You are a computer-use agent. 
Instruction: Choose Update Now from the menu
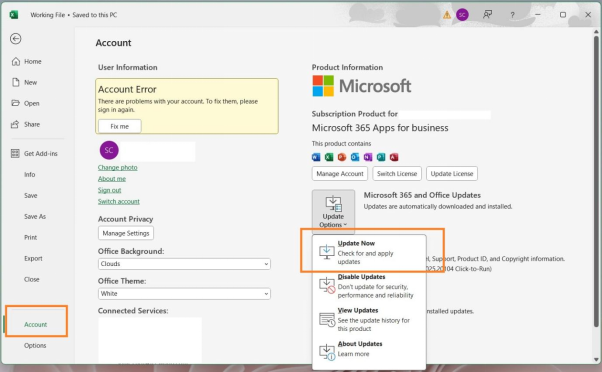pyautogui.click(x=369, y=252)
